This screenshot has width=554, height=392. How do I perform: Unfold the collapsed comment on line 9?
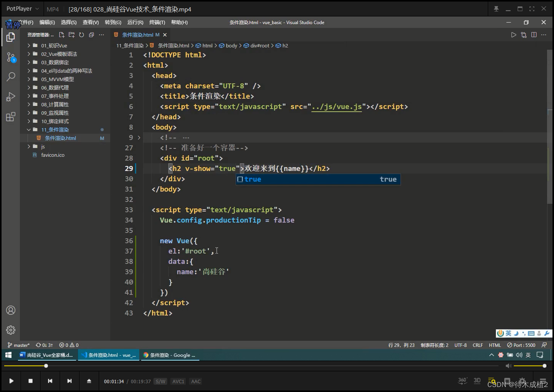139,137
